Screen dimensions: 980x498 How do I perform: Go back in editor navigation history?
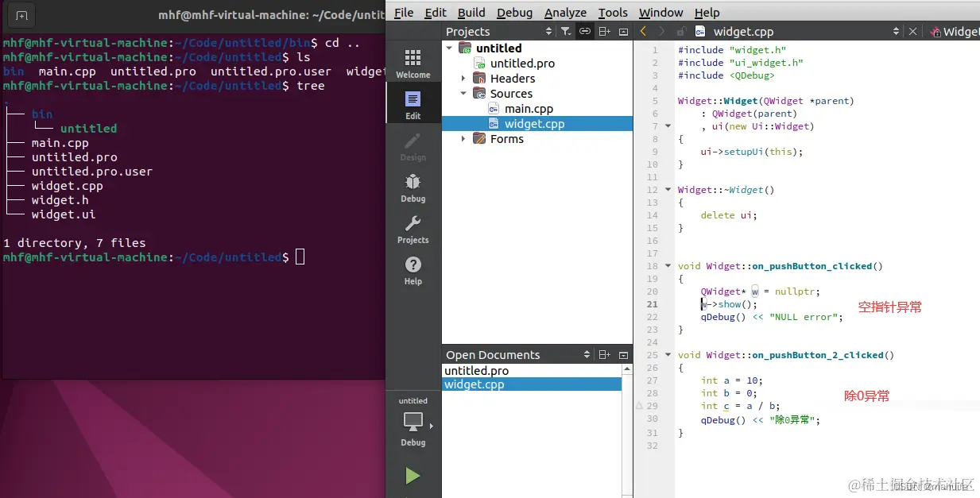[643, 32]
